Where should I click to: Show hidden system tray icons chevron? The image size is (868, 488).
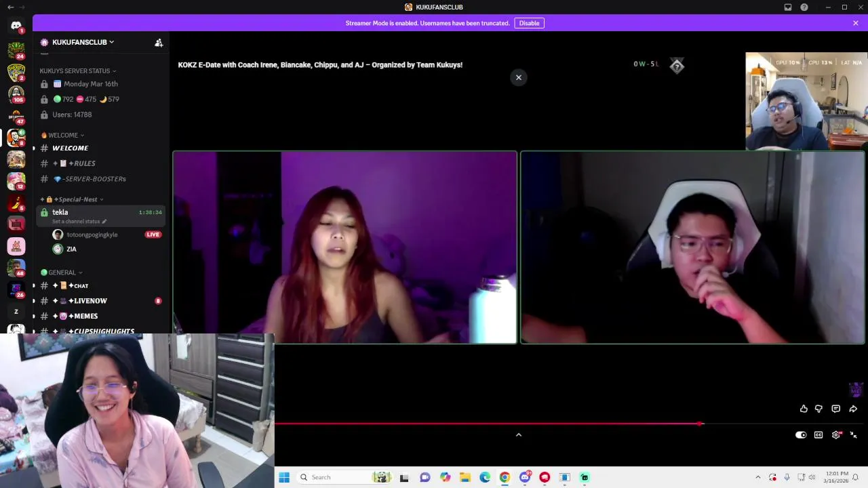pos(758,477)
